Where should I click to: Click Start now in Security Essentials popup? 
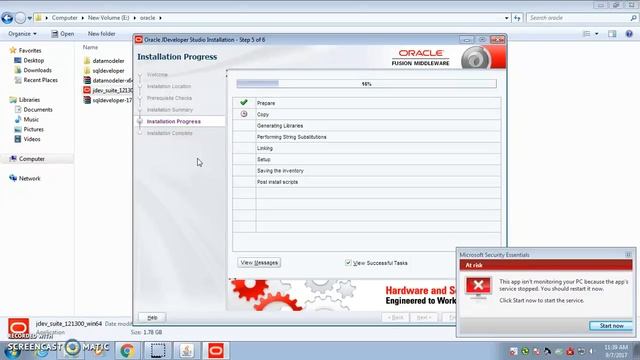point(611,326)
